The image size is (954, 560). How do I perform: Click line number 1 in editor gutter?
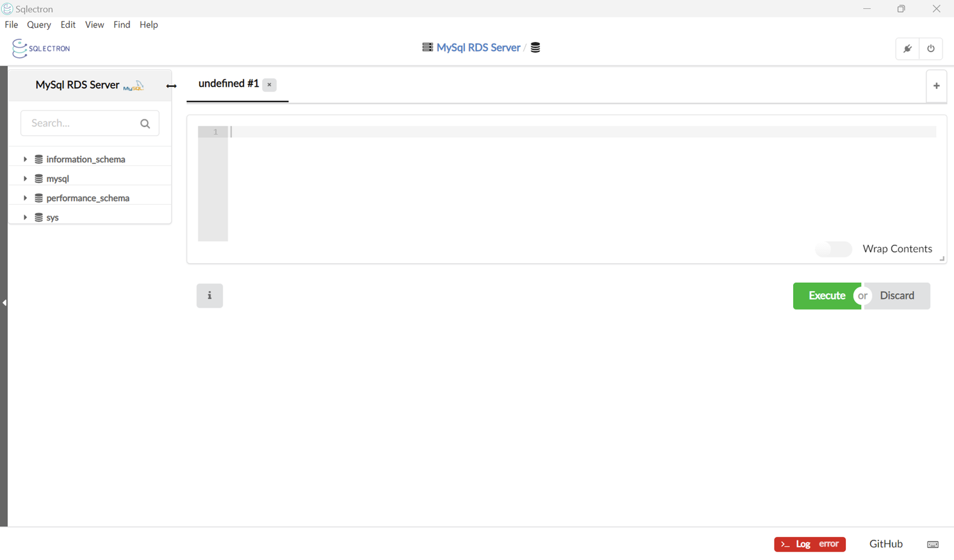pos(216,132)
